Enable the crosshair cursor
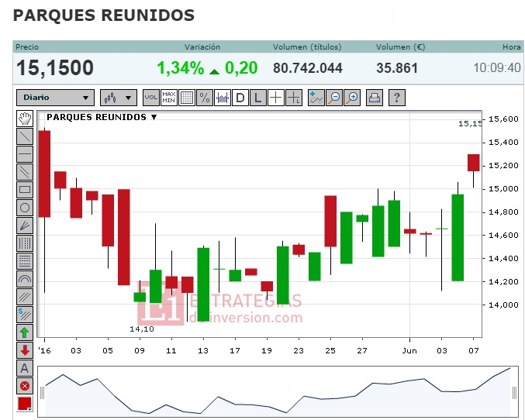Image resolution: width=525 pixels, height=420 pixels. [x=276, y=98]
